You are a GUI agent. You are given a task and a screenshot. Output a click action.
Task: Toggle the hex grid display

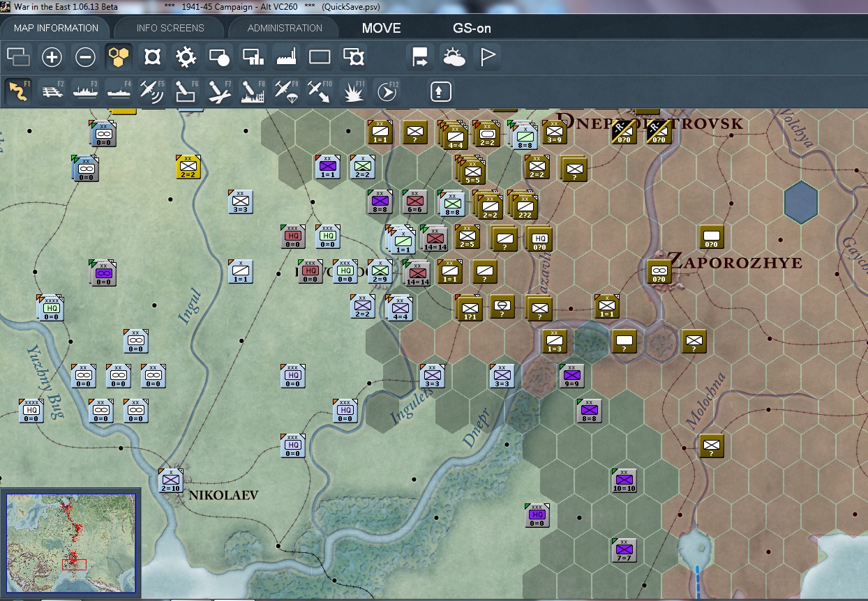click(x=119, y=57)
